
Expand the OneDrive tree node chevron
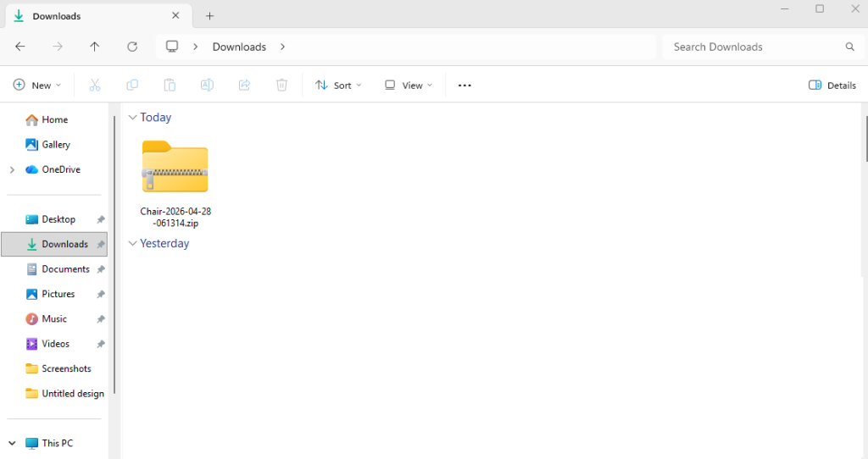12,169
